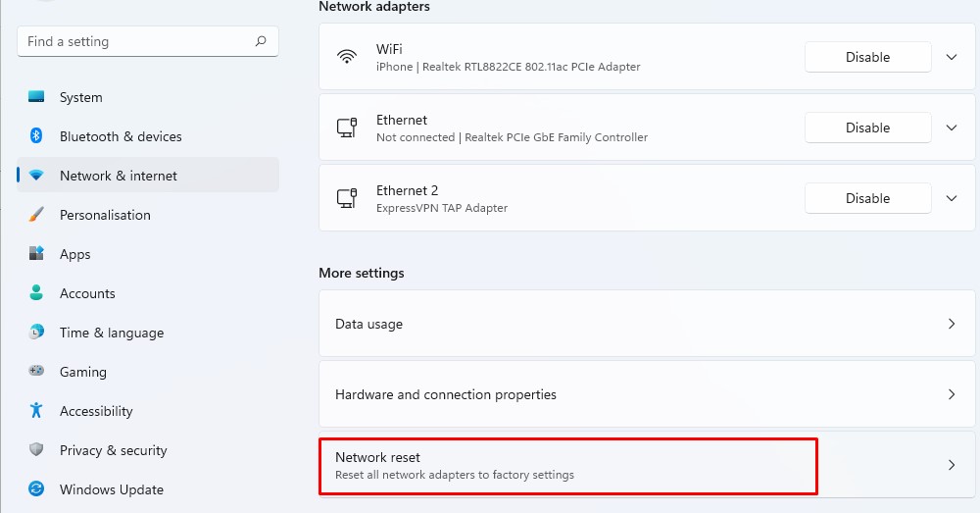Open Privacy & security settings
The image size is (980, 513).
click(148, 450)
